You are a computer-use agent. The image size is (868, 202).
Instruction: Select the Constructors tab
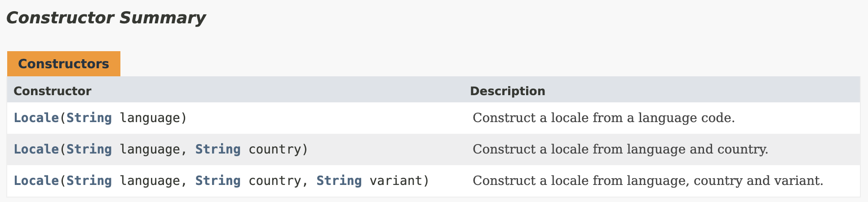(63, 64)
